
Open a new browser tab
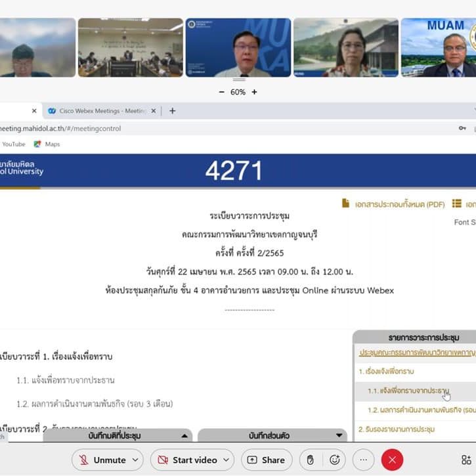(x=173, y=111)
